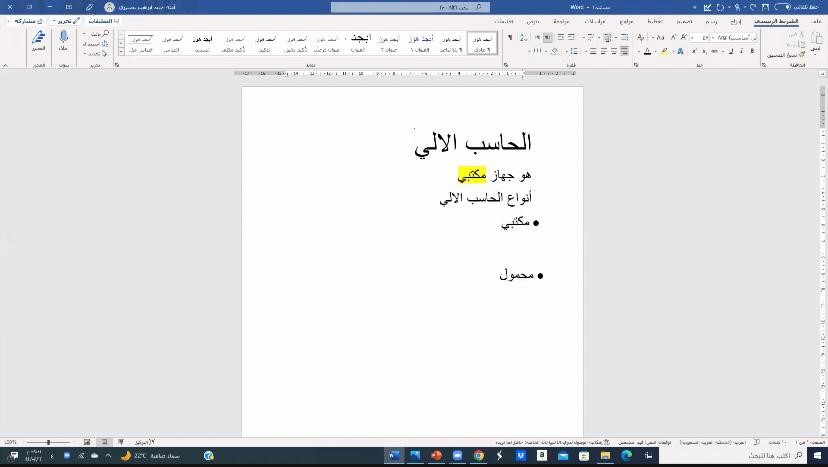Justify the paragraph text

click(593, 51)
